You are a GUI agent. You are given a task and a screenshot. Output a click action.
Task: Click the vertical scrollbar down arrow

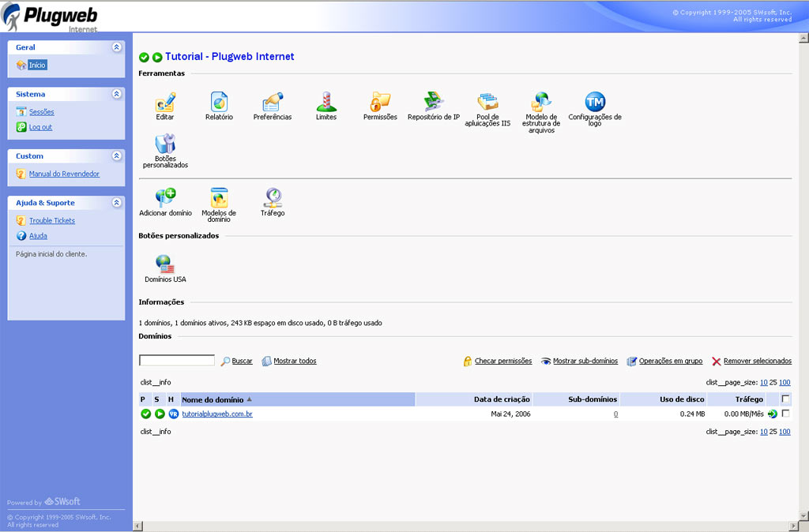click(x=803, y=515)
